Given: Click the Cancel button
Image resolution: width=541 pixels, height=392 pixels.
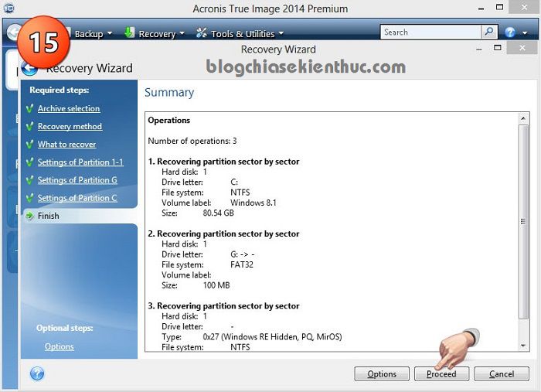Looking at the screenshot, I should pos(502,373).
